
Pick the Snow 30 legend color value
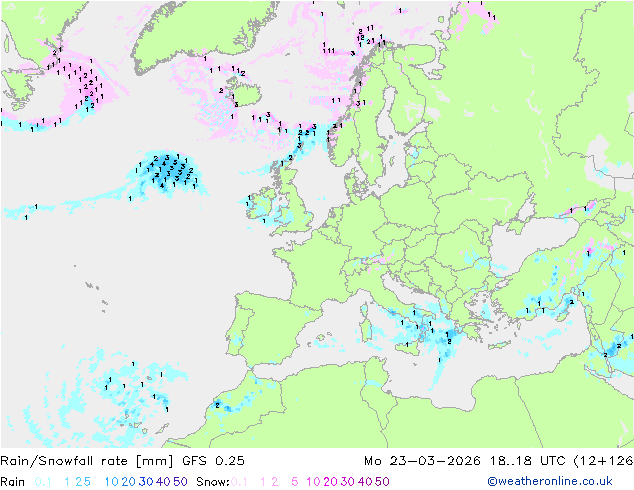click(x=348, y=482)
